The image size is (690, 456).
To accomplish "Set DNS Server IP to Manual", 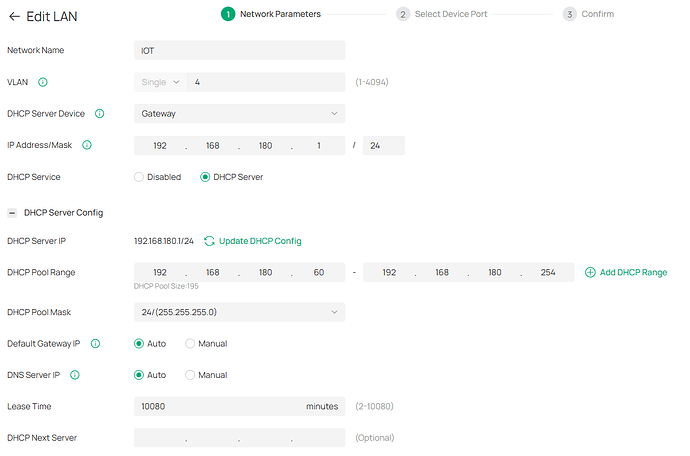I will (x=190, y=375).
